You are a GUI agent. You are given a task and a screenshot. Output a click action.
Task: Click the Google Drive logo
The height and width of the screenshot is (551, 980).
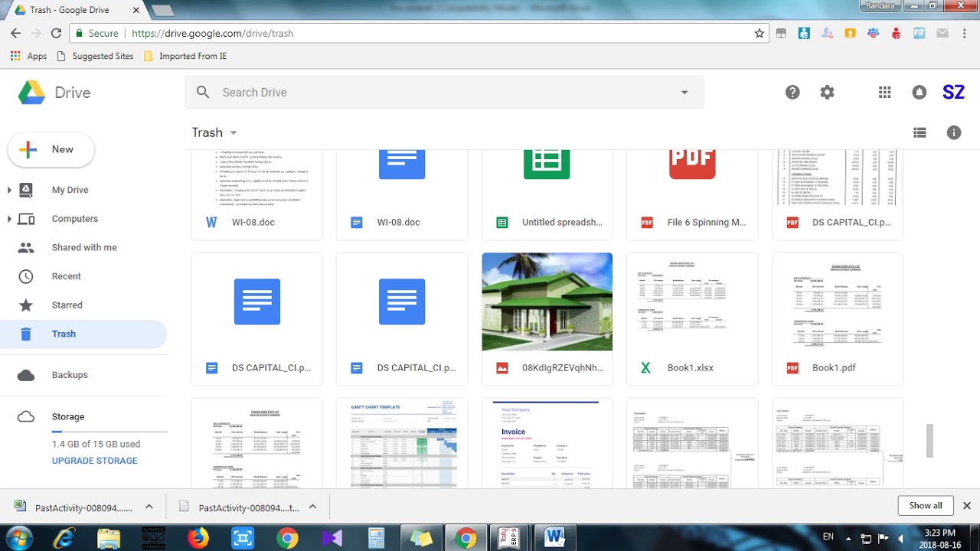coord(32,93)
